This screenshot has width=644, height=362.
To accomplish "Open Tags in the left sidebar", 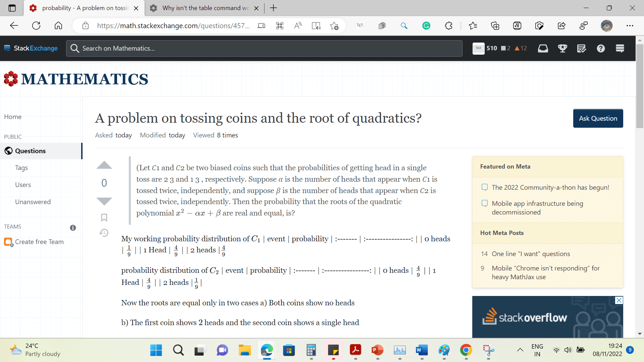I will (21, 168).
